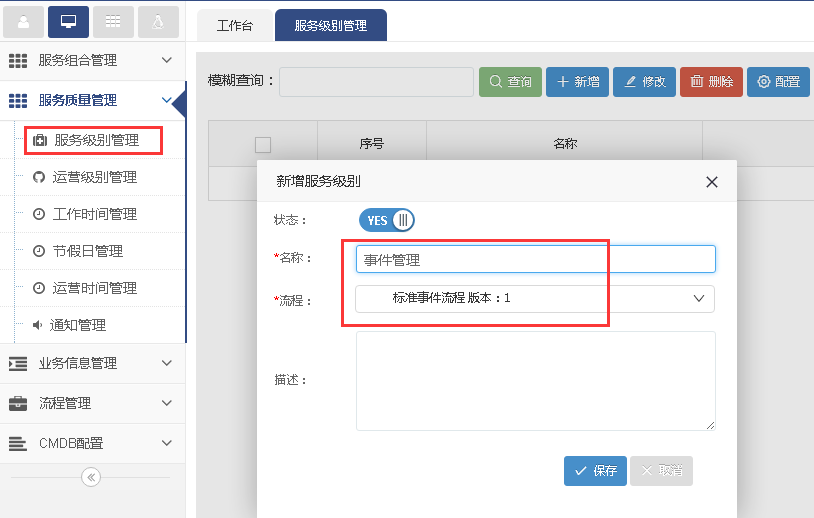
Task: Expand the 服务组合管理 menu section
Action: (92, 60)
